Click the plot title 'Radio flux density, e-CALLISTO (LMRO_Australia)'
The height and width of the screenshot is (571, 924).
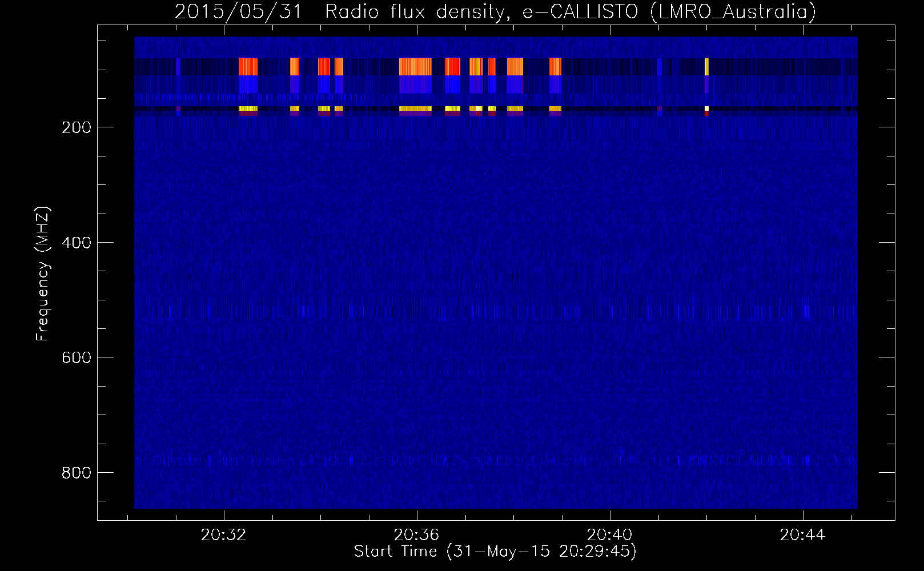570,12
